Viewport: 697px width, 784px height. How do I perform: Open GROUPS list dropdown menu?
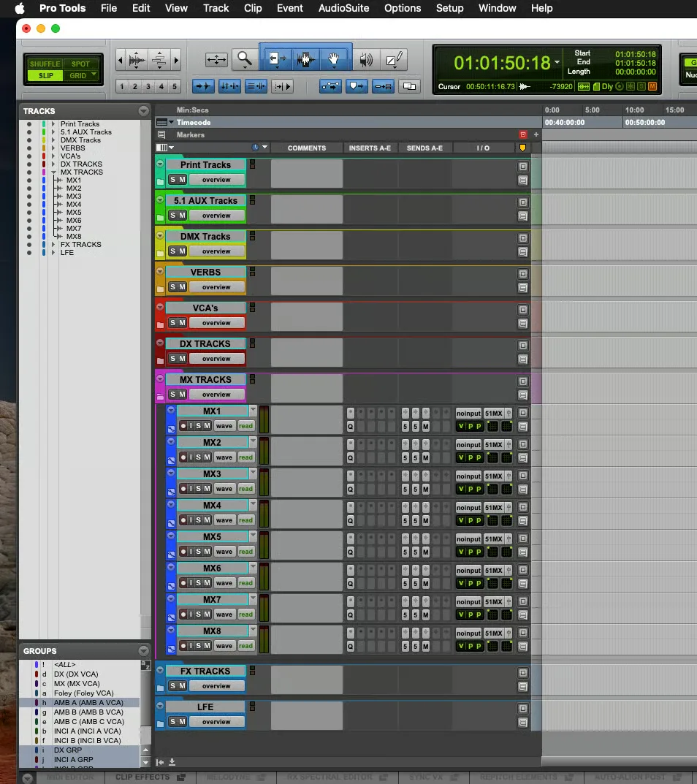(143, 650)
